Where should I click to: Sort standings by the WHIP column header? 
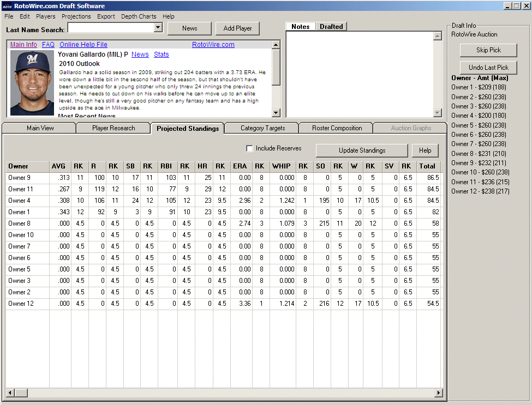[x=283, y=166]
